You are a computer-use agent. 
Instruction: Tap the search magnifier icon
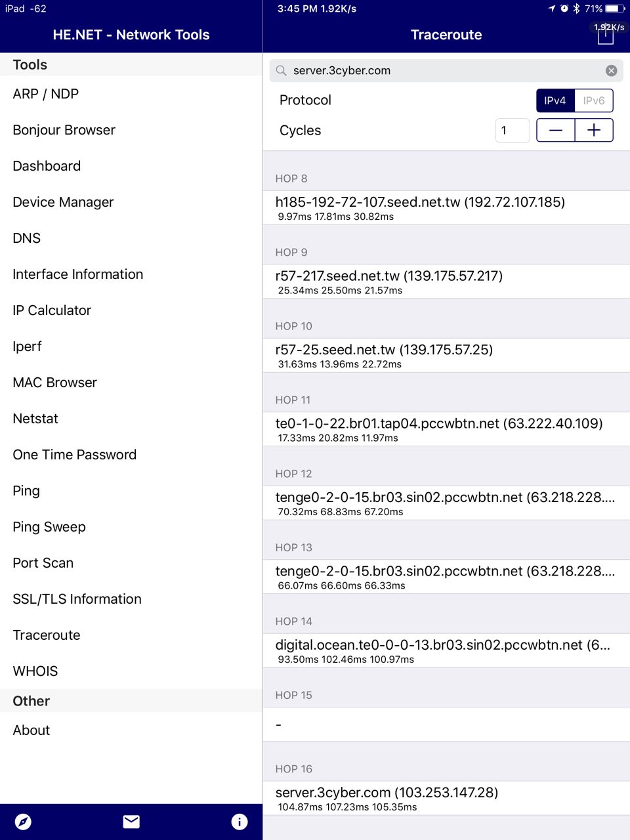coord(282,71)
